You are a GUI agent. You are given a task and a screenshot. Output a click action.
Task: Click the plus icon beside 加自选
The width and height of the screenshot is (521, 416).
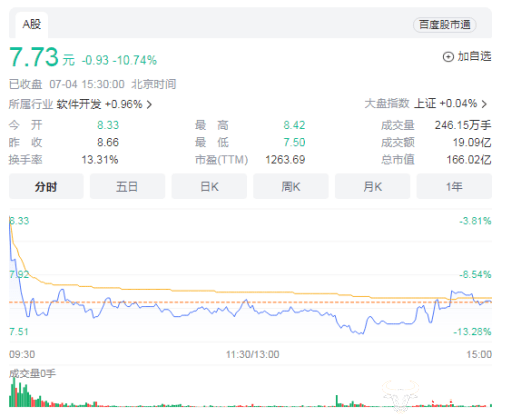coord(448,57)
